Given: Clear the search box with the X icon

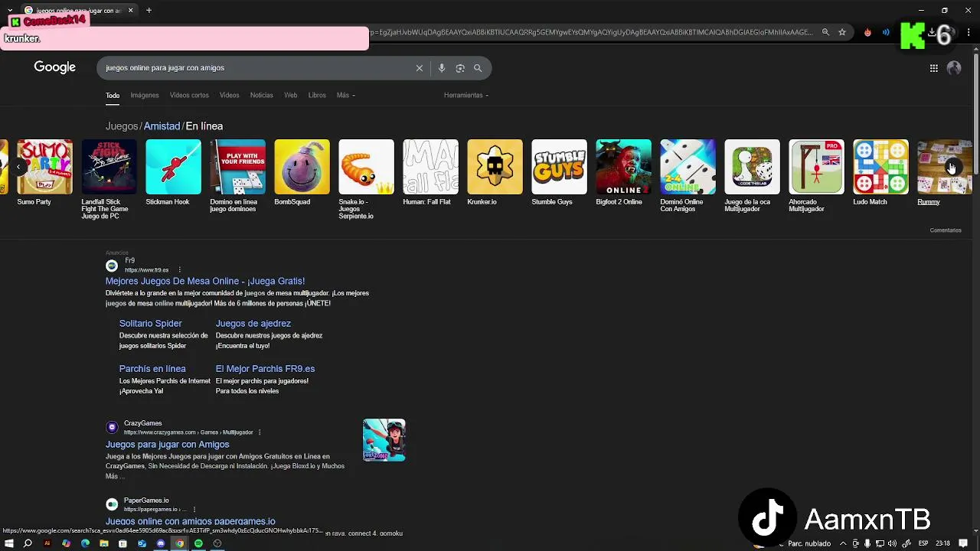Looking at the screenshot, I should pyautogui.click(x=420, y=68).
